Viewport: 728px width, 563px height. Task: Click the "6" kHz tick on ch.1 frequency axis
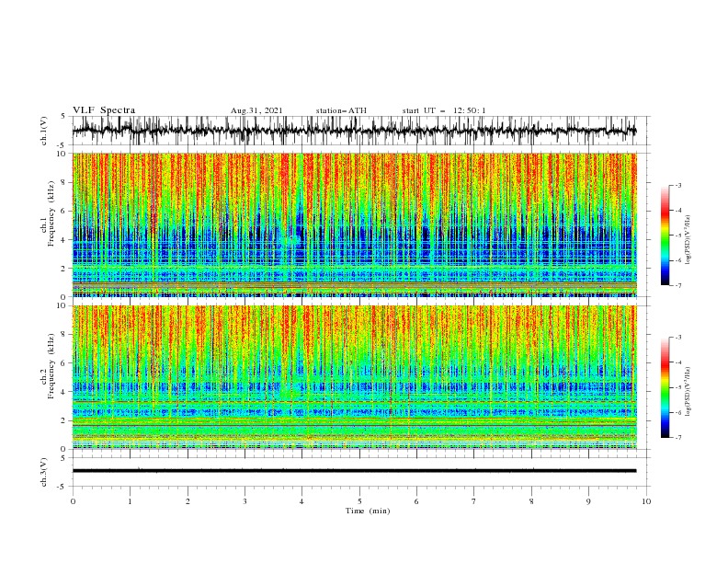pos(64,211)
